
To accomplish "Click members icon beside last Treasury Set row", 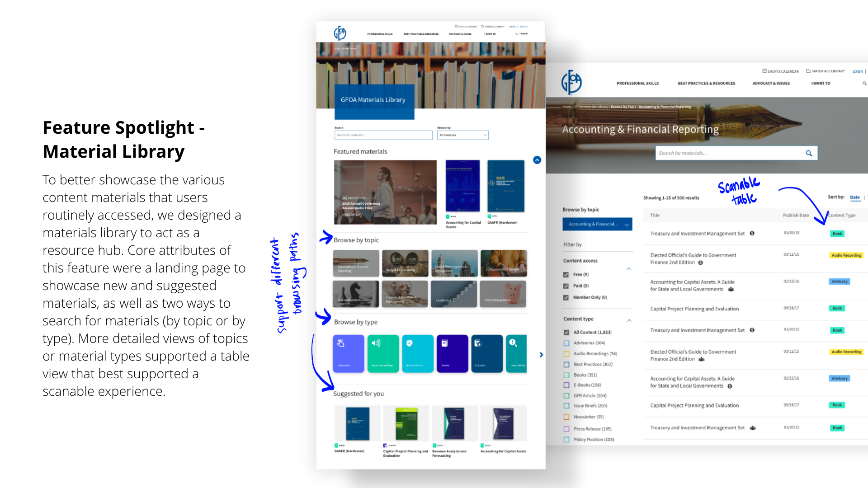I will coord(753,428).
